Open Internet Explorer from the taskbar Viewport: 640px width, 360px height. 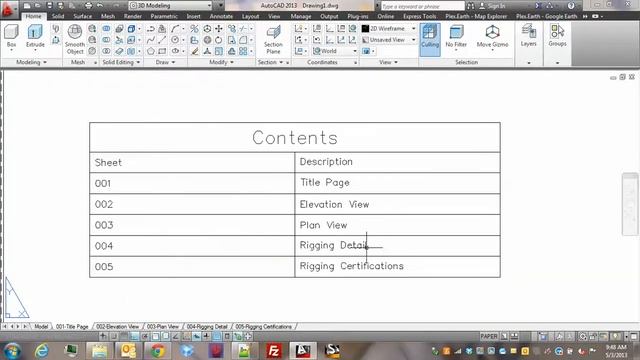coord(41,351)
